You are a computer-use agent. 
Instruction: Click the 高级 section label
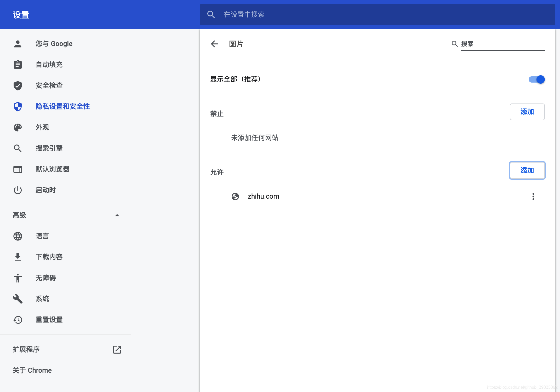tap(19, 215)
